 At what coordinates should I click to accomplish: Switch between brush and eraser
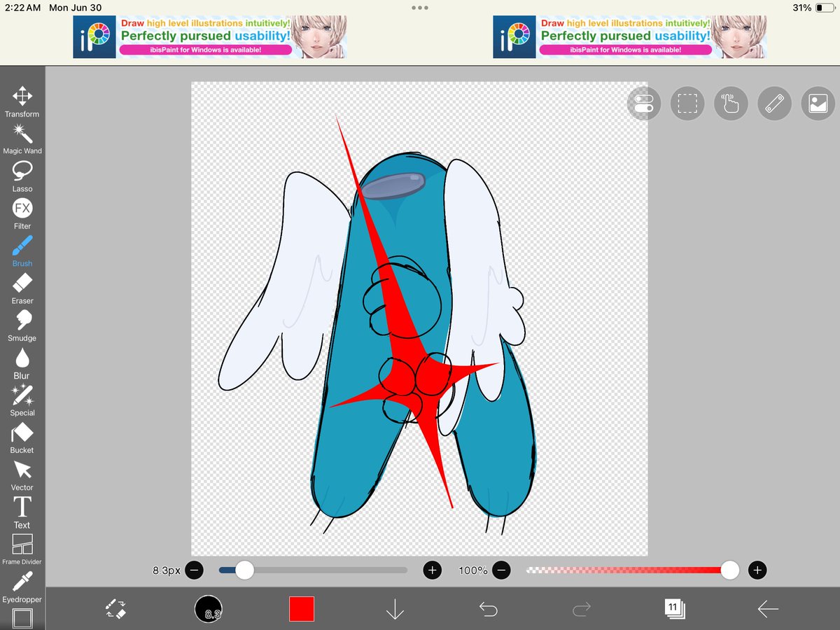(x=115, y=608)
